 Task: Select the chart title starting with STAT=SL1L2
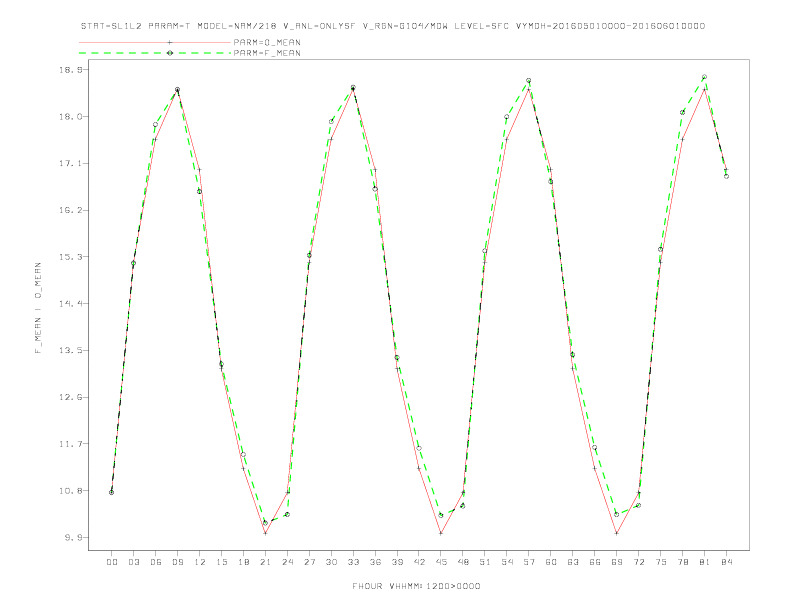tap(392, 26)
